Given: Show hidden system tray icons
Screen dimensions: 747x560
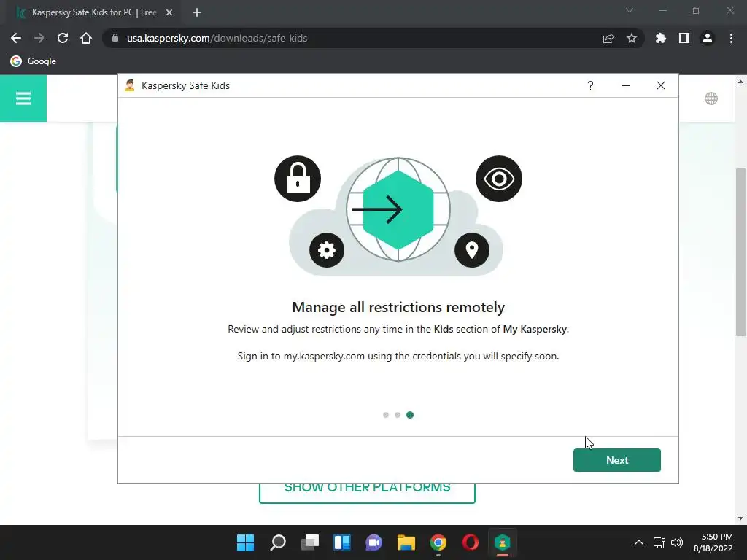Looking at the screenshot, I should pyautogui.click(x=639, y=542).
